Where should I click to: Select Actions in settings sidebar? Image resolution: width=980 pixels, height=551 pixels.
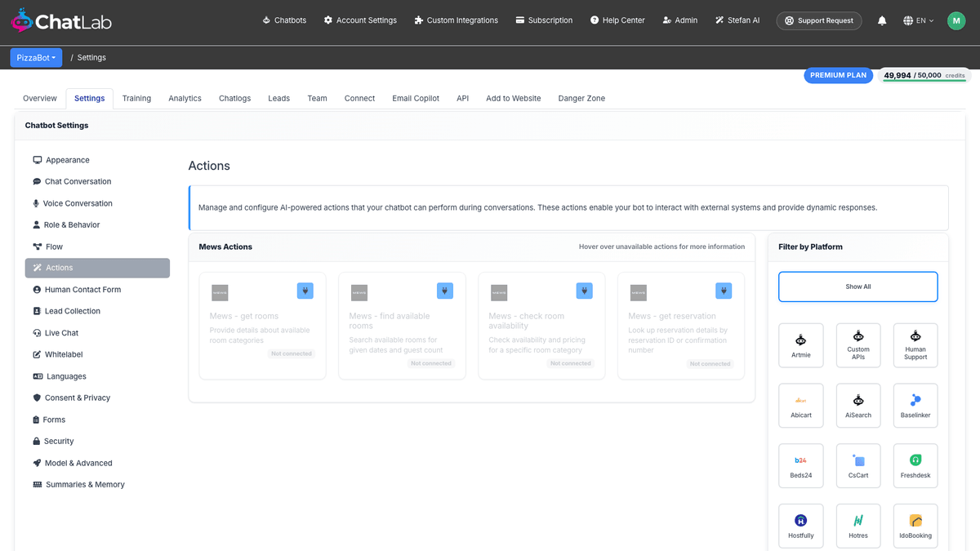(x=97, y=268)
